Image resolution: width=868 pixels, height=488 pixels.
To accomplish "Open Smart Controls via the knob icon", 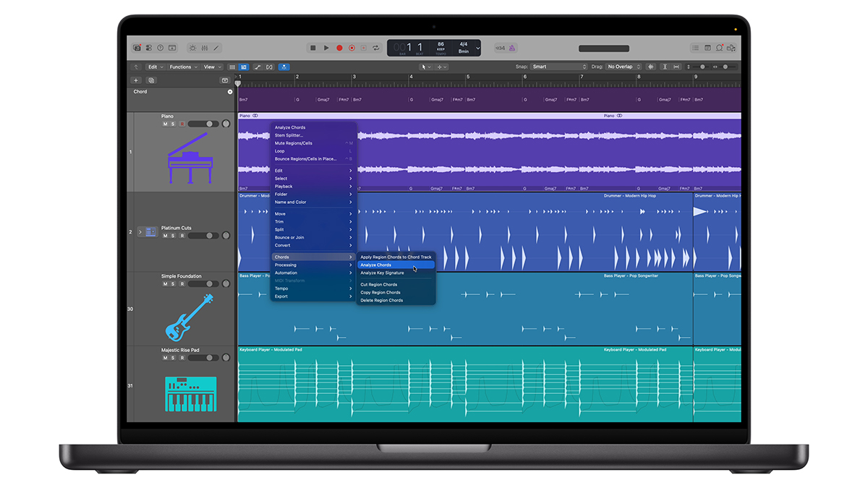I will [193, 47].
